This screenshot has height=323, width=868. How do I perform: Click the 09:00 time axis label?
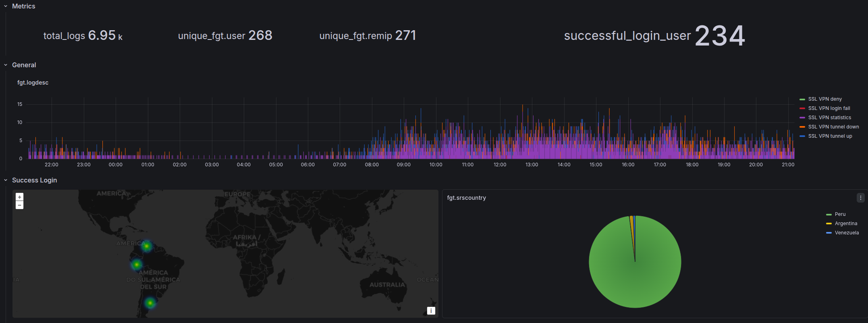[403, 165]
